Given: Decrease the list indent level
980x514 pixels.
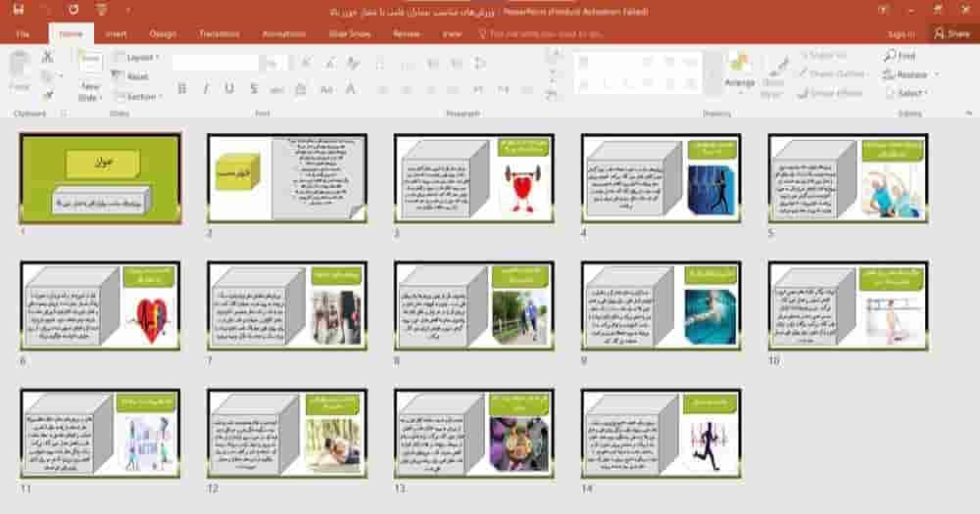Looking at the screenshot, I should (x=432, y=64).
